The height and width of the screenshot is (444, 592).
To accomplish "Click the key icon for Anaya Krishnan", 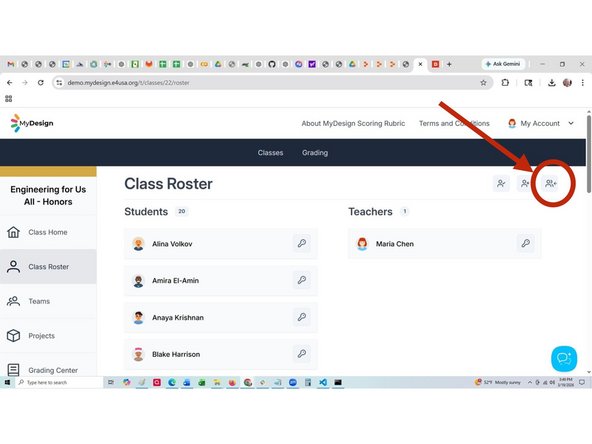I will 302,317.
